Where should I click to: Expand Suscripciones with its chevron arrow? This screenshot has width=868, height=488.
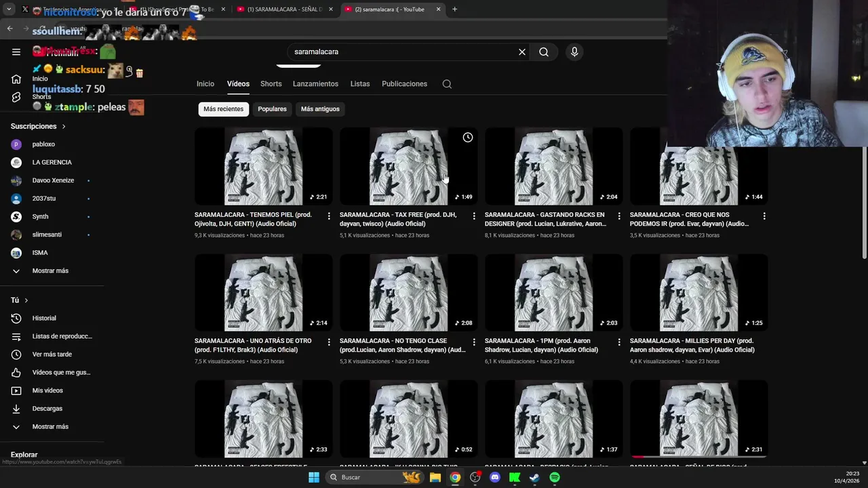click(64, 127)
